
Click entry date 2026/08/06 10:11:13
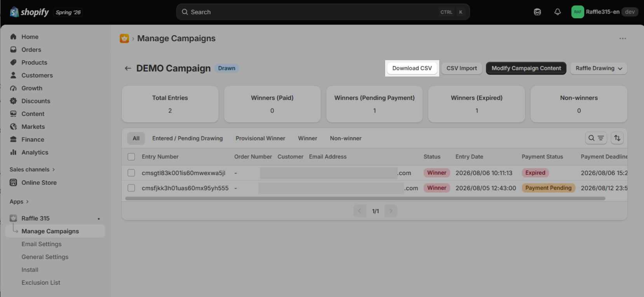pyautogui.click(x=484, y=173)
